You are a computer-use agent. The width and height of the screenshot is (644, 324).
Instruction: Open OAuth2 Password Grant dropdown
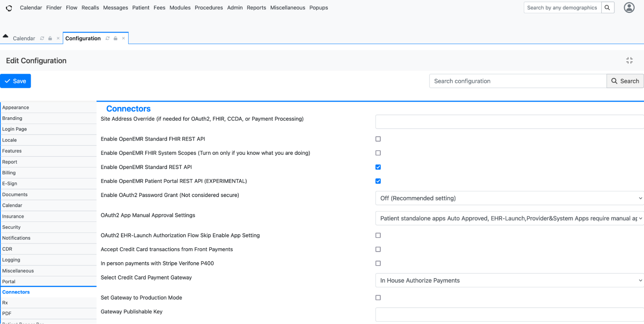[x=509, y=198]
